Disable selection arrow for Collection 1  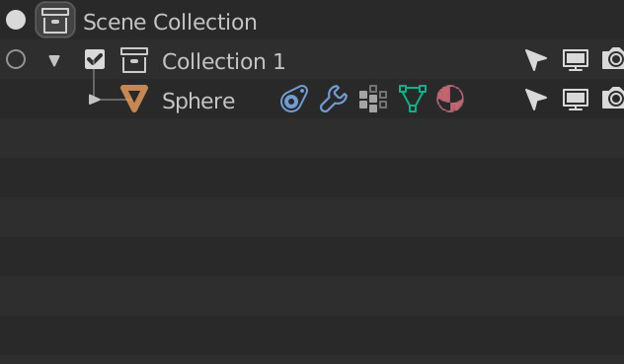pyautogui.click(x=536, y=59)
